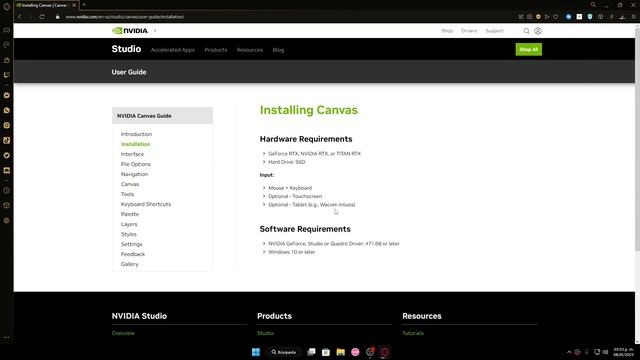This screenshot has width=640, height=360.
Task: Open Layers in the guide sidebar
Action: [x=129, y=224]
